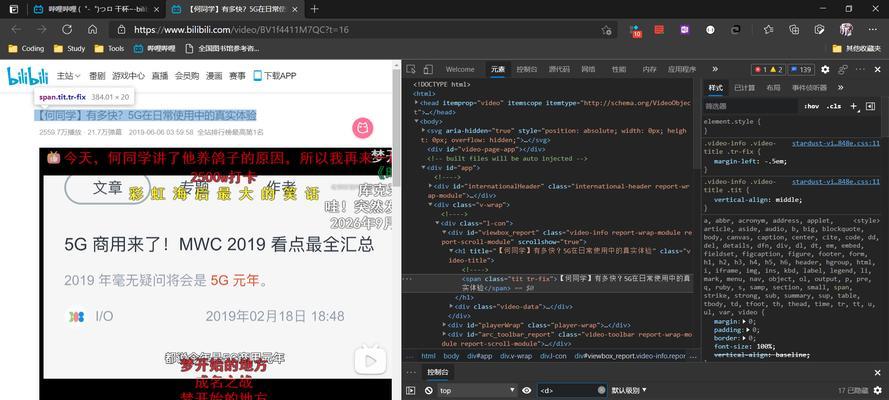Click breadcrumb div.v-wrap

click(516, 356)
